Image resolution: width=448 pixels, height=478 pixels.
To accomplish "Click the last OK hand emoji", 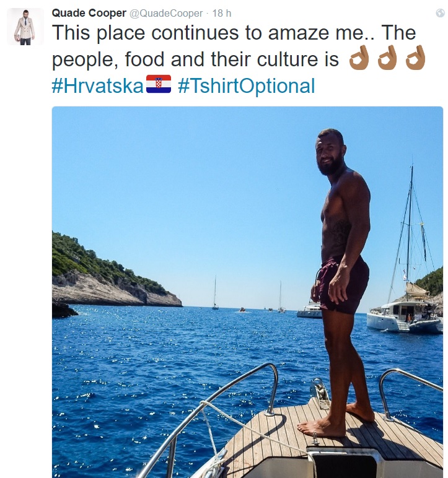I will click(x=416, y=58).
